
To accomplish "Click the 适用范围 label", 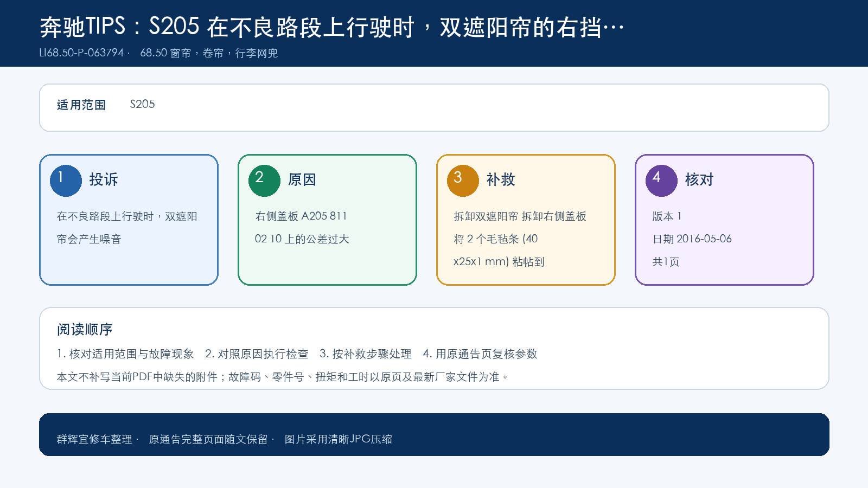I will click(x=81, y=105).
